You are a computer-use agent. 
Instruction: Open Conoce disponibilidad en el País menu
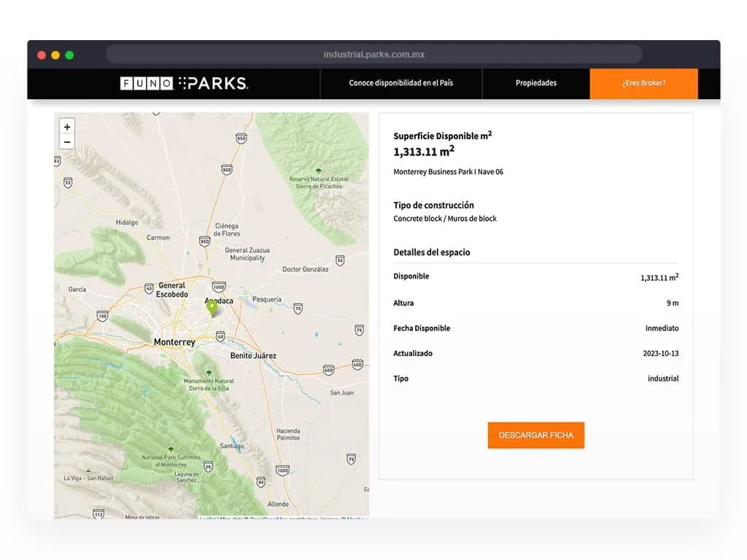click(x=400, y=83)
